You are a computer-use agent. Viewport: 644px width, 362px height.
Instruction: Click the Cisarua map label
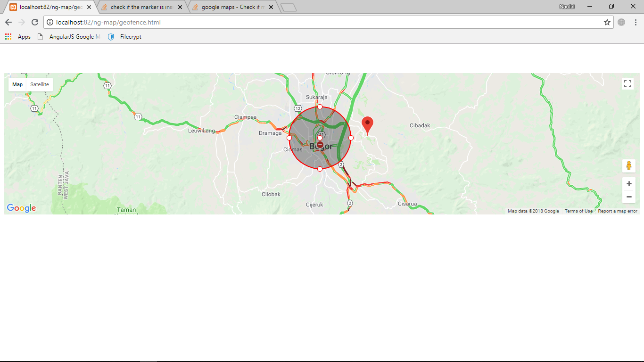tap(407, 204)
